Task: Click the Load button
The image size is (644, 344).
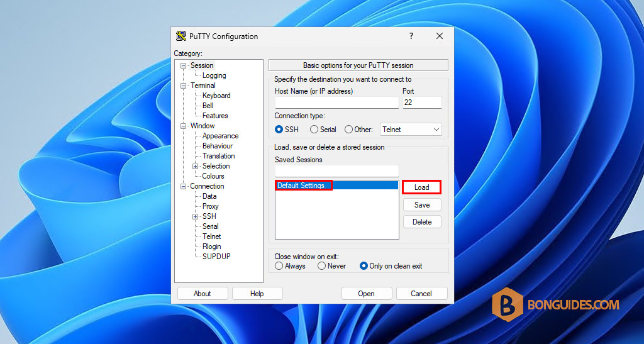Action: (x=422, y=187)
